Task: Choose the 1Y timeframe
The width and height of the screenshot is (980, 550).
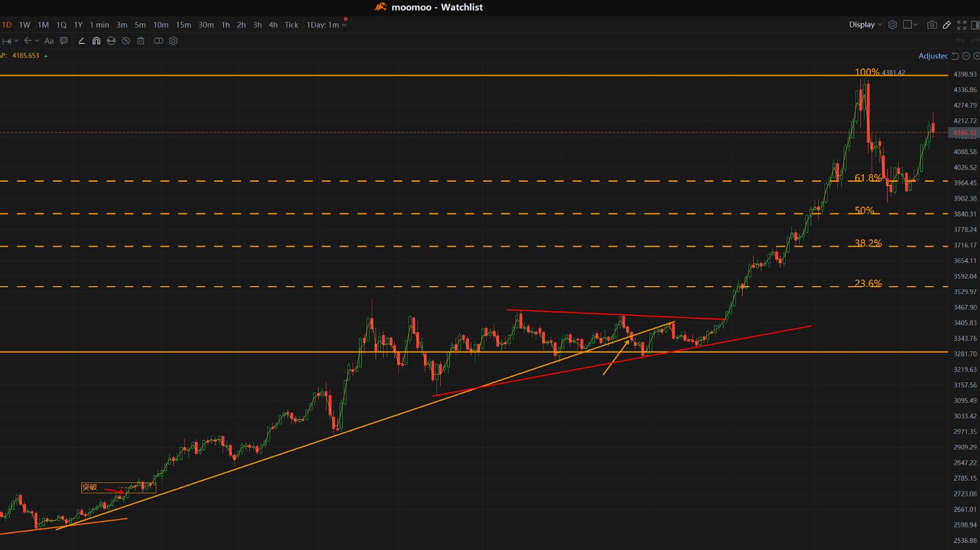Action: pyautogui.click(x=78, y=25)
